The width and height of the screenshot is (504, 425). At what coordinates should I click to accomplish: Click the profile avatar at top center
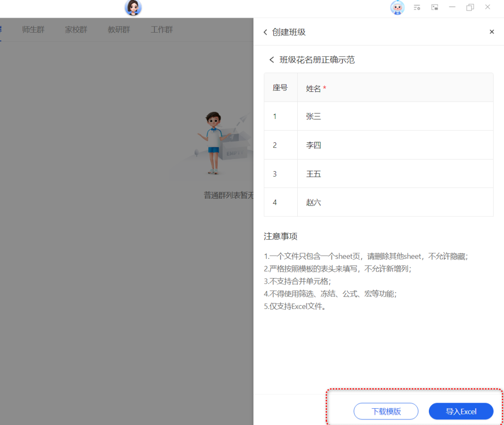coord(133,8)
